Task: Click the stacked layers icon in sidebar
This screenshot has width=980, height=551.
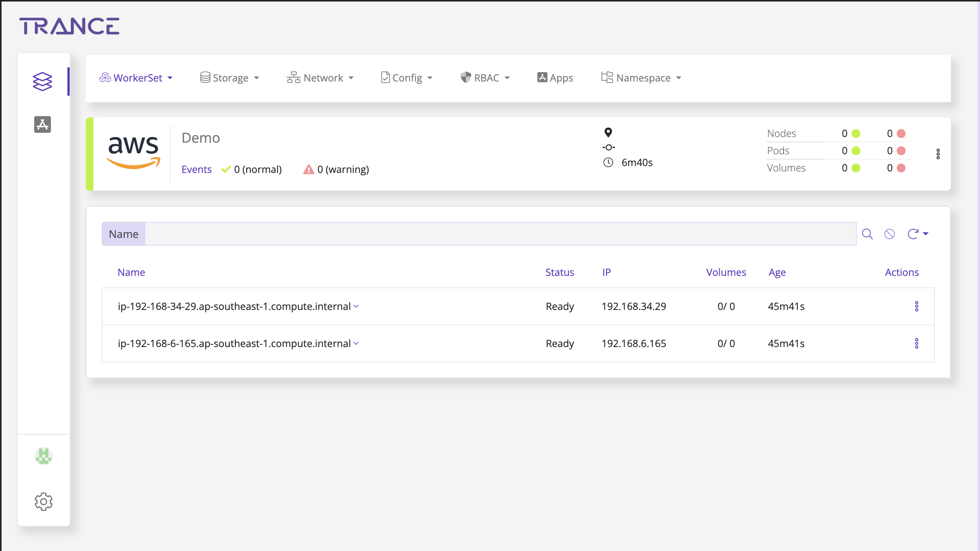Action: [42, 82]
